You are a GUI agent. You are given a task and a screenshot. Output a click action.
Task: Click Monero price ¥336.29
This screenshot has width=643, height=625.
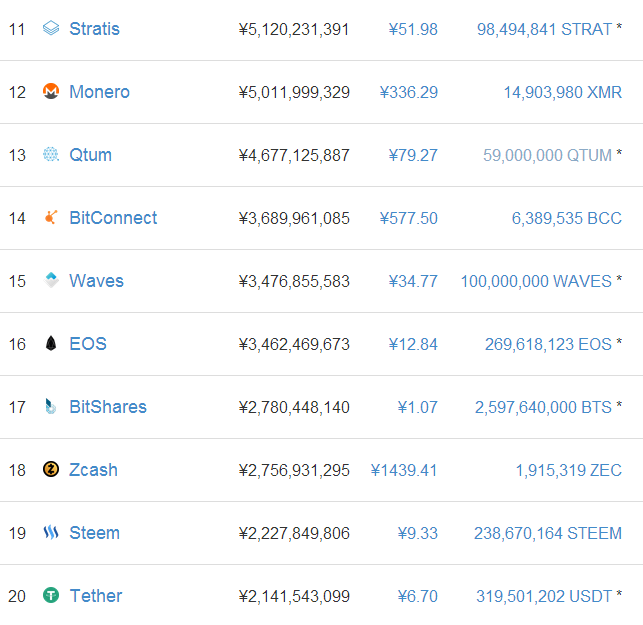click(x=408, y=92)
